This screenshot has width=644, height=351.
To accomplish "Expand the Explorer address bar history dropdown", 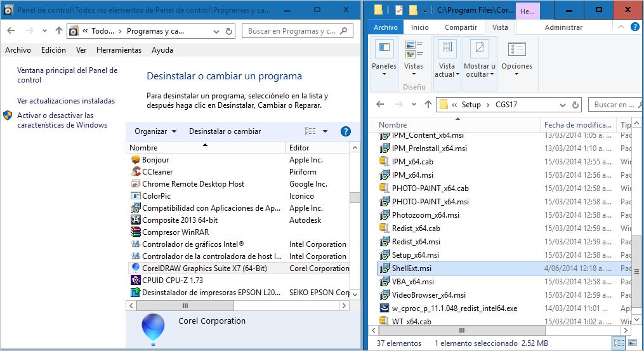I will pos(563,105).
